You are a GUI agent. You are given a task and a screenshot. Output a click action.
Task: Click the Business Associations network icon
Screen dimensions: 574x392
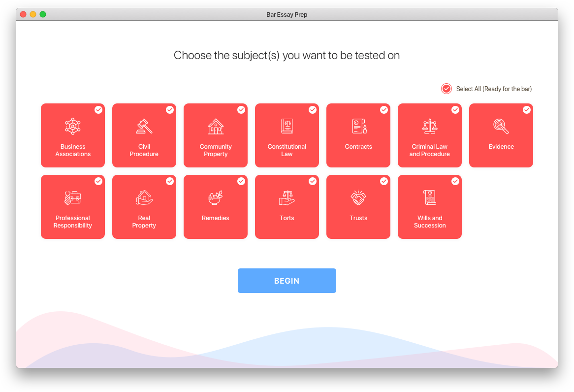pos(73,127)
